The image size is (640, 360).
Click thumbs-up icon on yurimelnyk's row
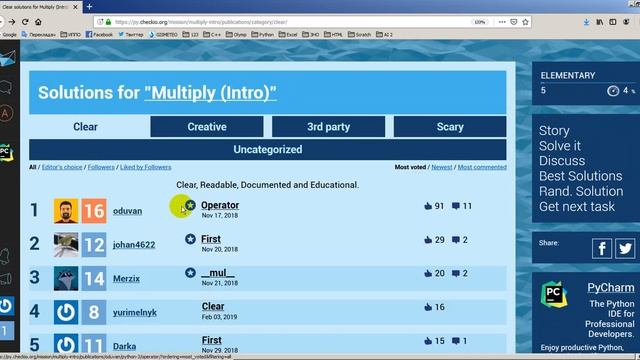coord(428,307)
